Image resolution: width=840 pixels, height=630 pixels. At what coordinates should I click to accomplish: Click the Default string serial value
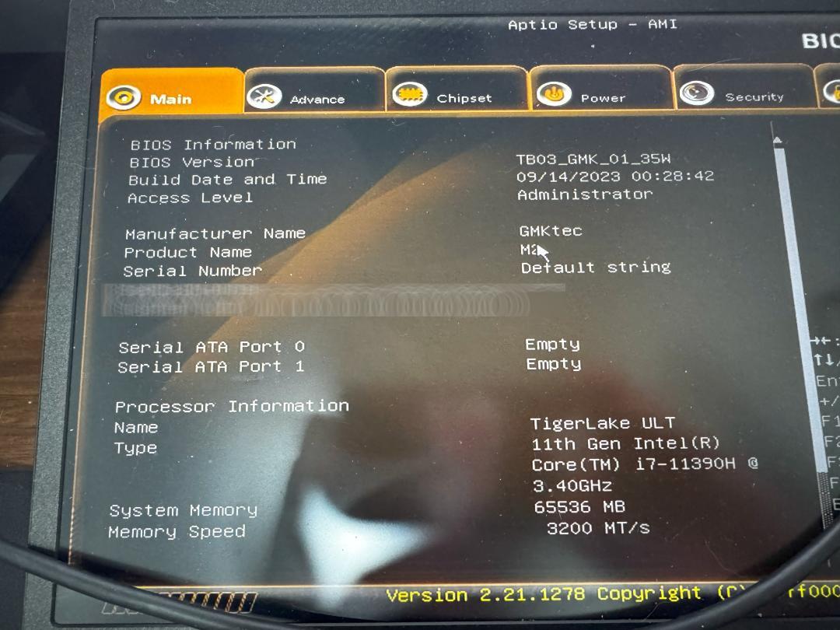[596, 267]
